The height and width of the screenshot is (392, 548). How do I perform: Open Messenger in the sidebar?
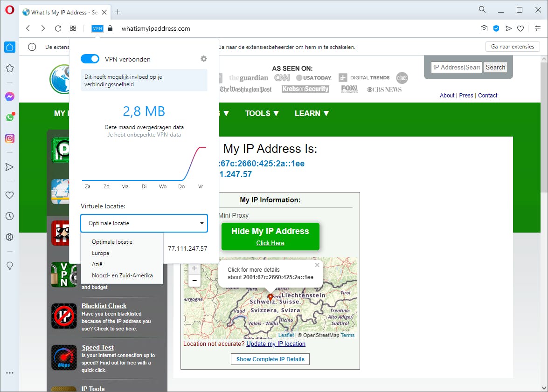click(10, 96)
